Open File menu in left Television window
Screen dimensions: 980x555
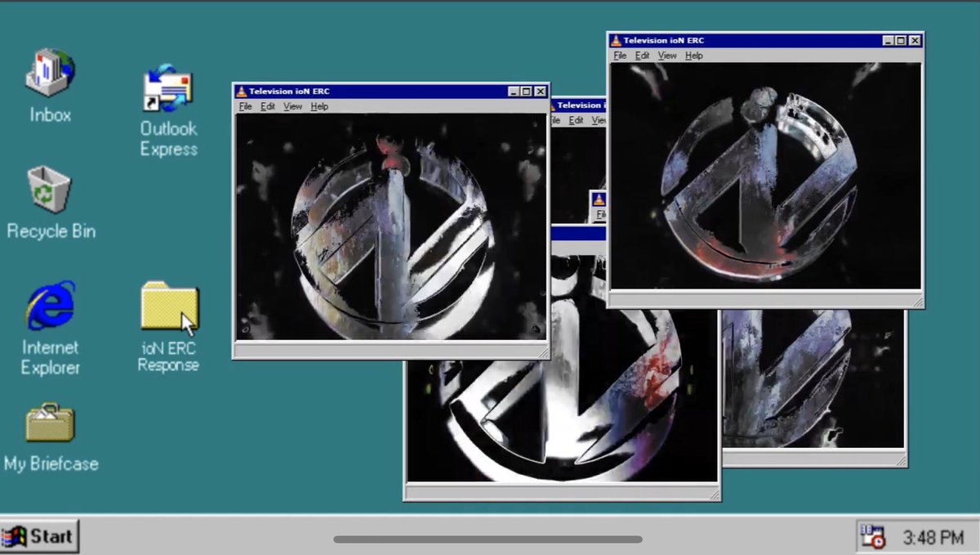tap(246, 106)
